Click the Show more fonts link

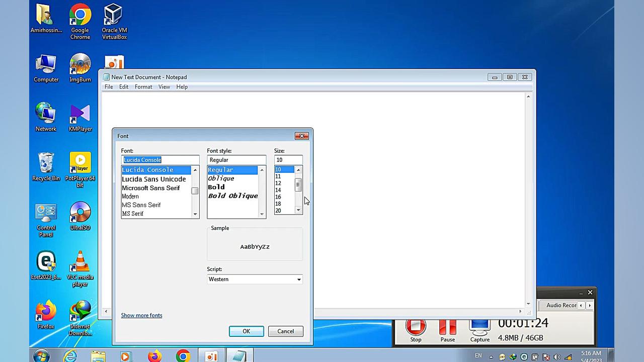coord(141,315)
